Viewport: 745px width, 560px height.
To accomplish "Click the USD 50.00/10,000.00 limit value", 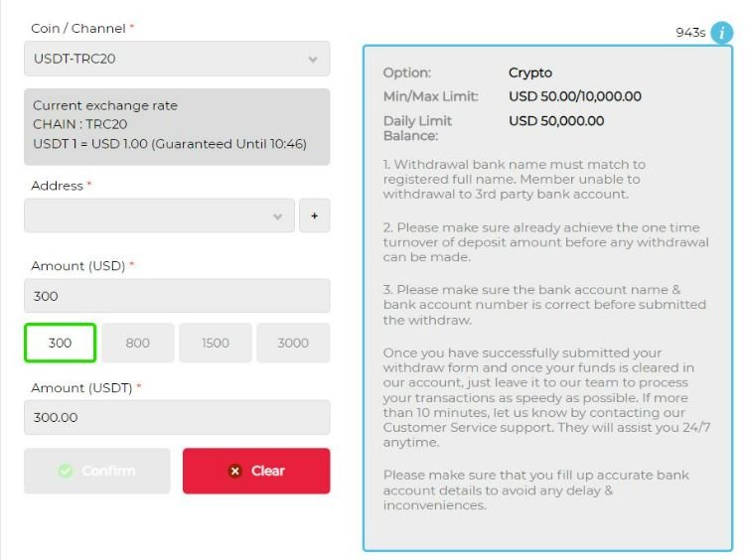I will pos(575,96).
